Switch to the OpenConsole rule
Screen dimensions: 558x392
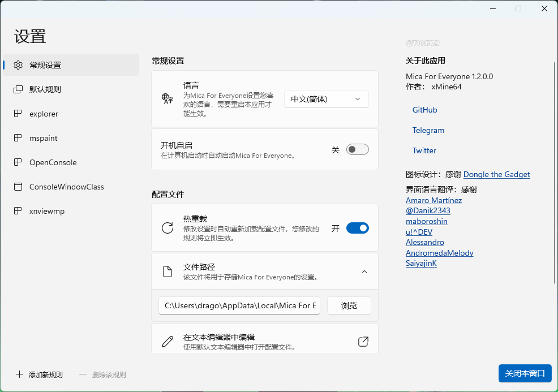(x=53, y=162)
